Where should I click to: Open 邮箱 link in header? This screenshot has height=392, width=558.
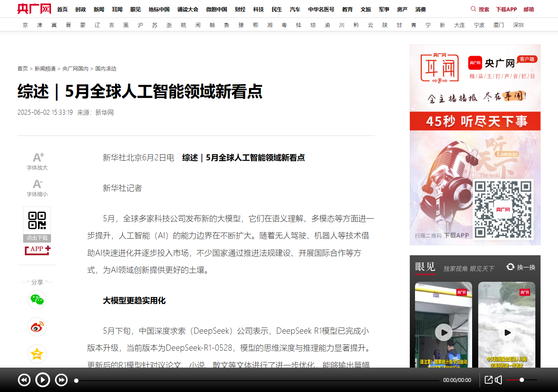[x=529, y=9]
